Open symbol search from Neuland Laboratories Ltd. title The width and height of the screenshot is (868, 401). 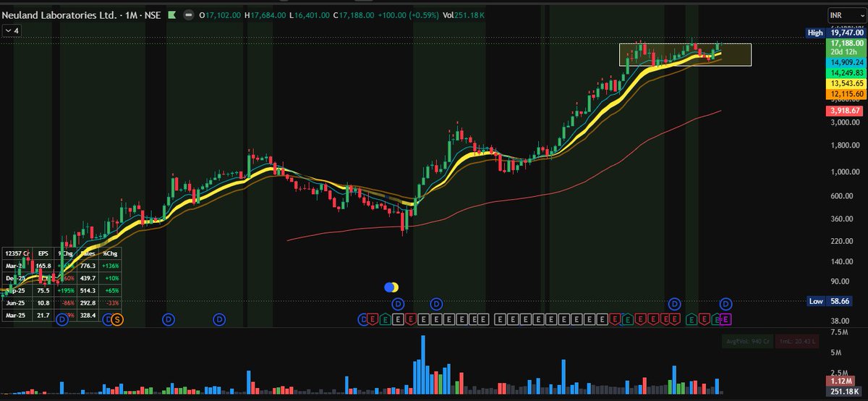pyautogui.click(x=60, y=14)
